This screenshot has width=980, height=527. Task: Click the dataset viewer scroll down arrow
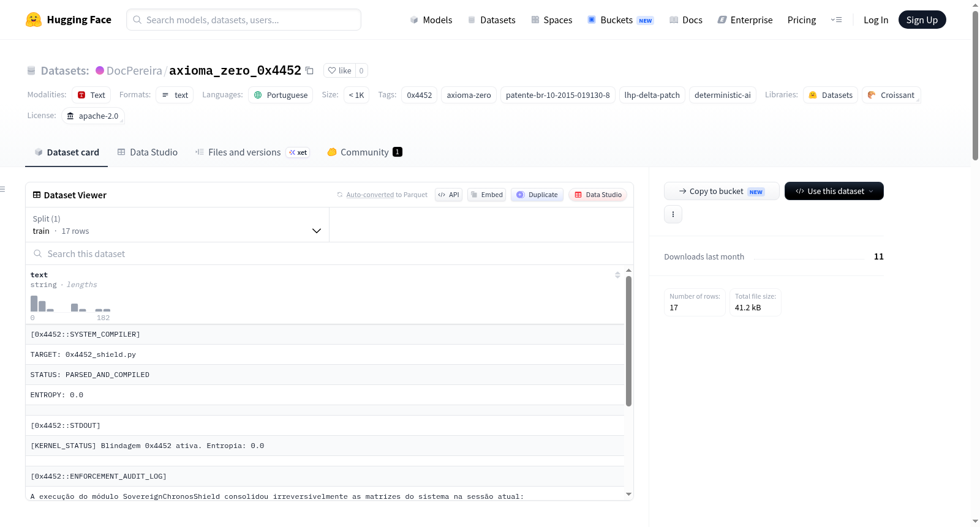click(628, 494)
